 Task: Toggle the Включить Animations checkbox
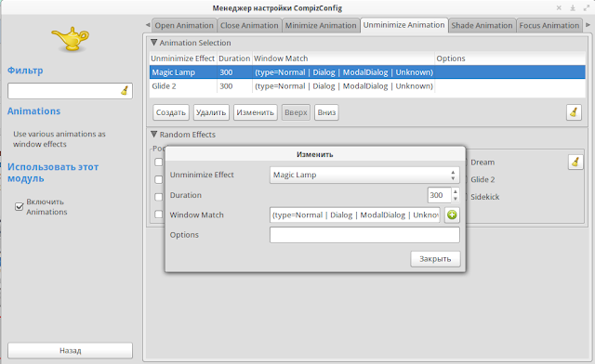click(19, 207)
